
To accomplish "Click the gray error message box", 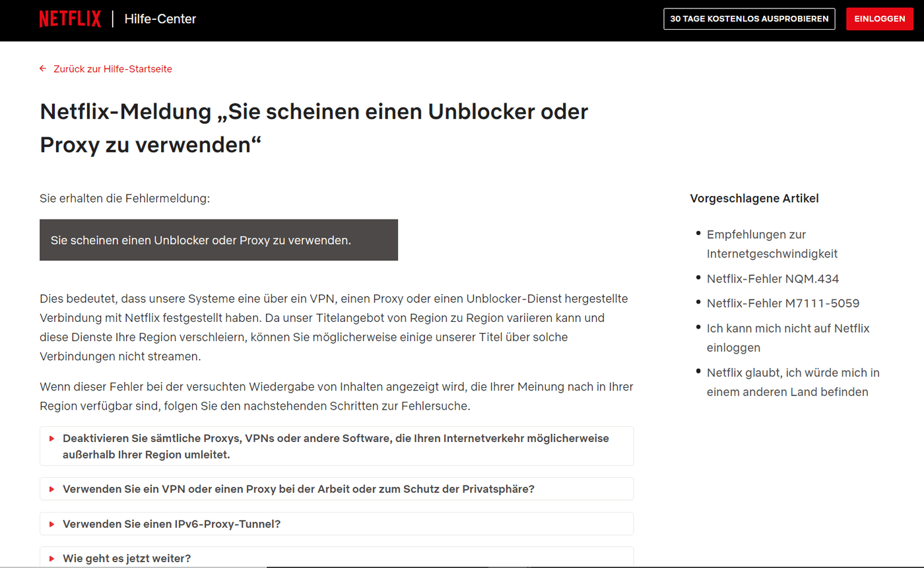I will click(x=218, y=240).
